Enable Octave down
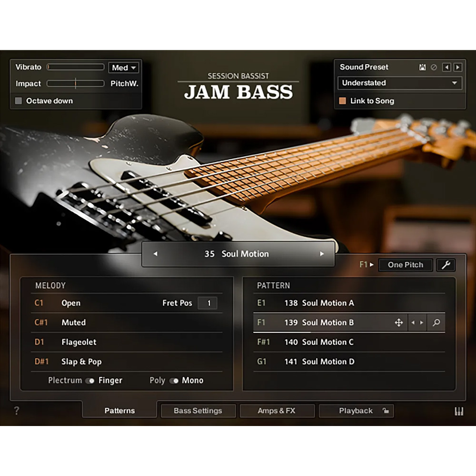The image size is (476, 476). coord(18,101)
